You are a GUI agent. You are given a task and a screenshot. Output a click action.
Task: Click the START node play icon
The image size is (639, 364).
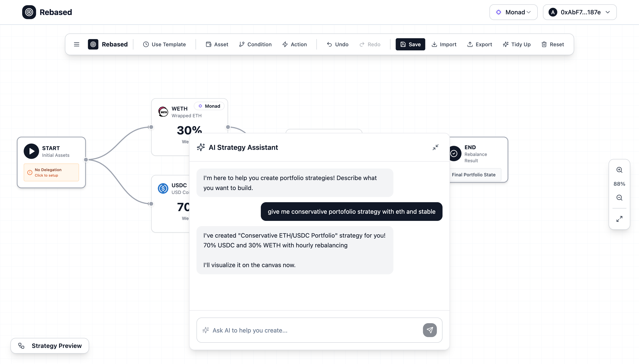[x=31, y=151]
